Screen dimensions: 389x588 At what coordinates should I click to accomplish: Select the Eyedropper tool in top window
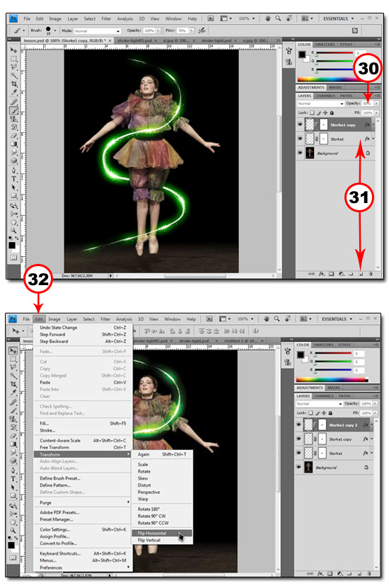pyautogui.click(x=14, y=92)
